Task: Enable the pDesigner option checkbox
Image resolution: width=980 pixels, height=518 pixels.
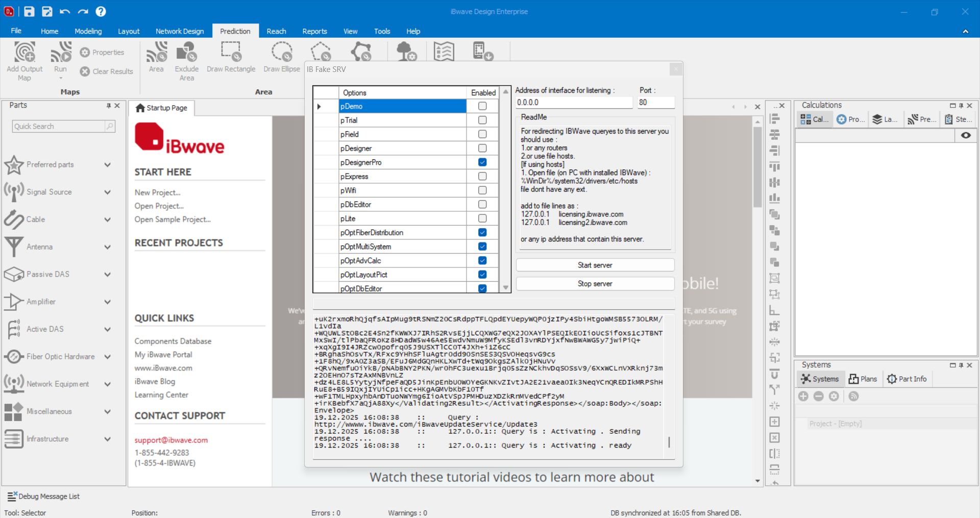Action: point(482,148)
